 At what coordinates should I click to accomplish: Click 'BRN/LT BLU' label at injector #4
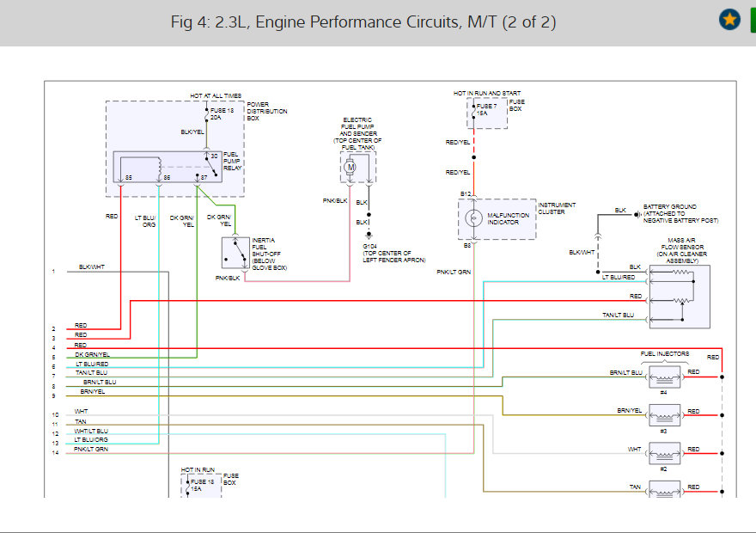(x=625, y=373)
